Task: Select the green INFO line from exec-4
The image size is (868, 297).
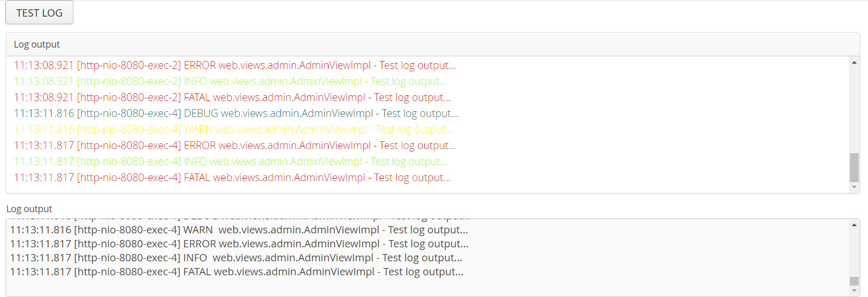Action: pos(230,161)
